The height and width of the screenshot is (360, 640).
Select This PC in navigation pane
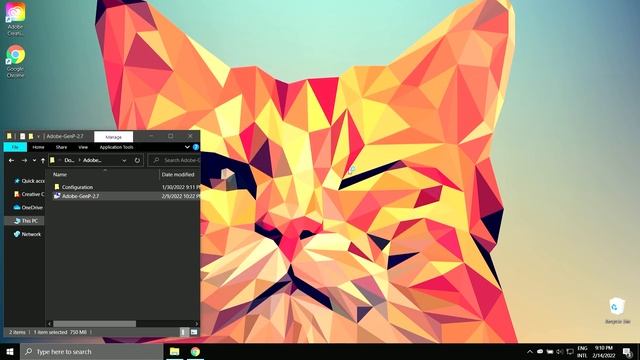click(x=25, y=221)
